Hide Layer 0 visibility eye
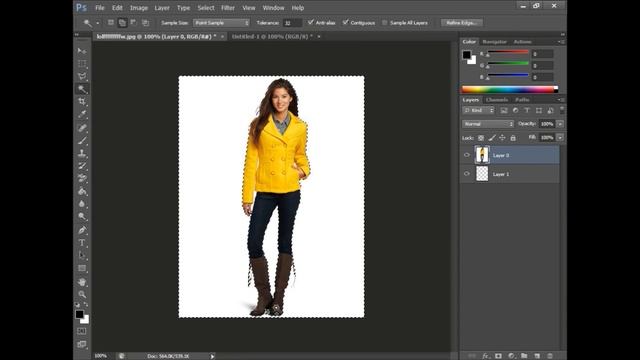 click(x=467, y=155)
